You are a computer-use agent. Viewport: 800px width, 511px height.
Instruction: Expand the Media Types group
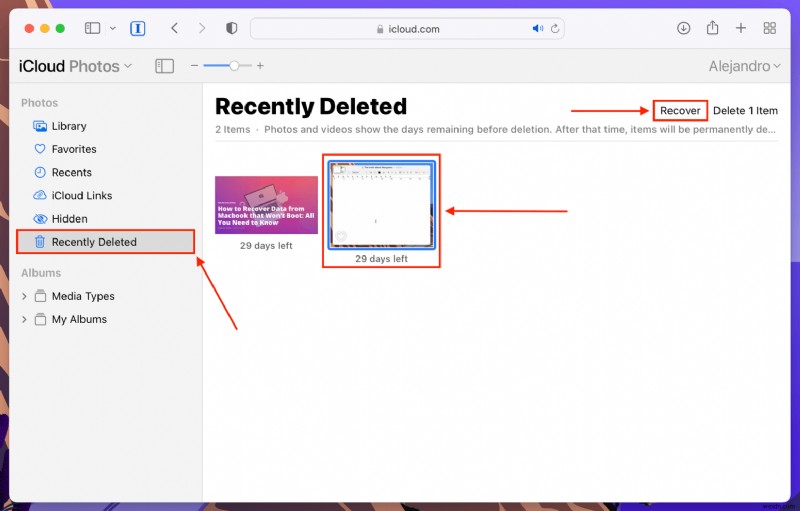(x=24, y=296)
